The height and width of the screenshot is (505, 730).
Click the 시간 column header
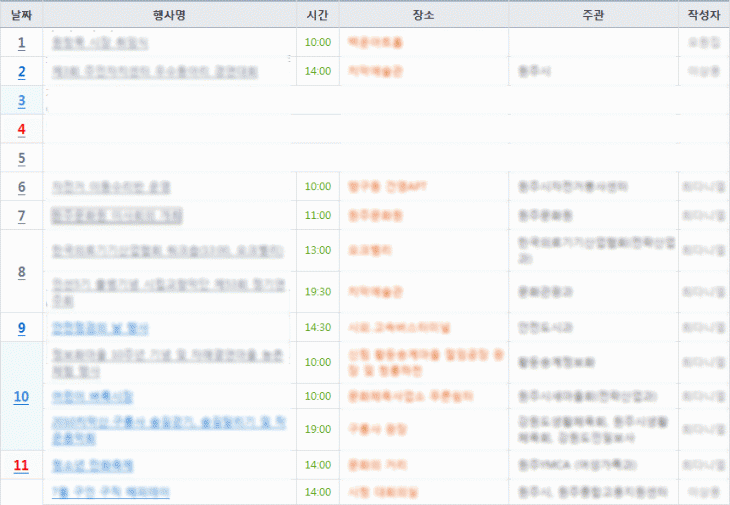pyautogui.click(x=317, y=14)
